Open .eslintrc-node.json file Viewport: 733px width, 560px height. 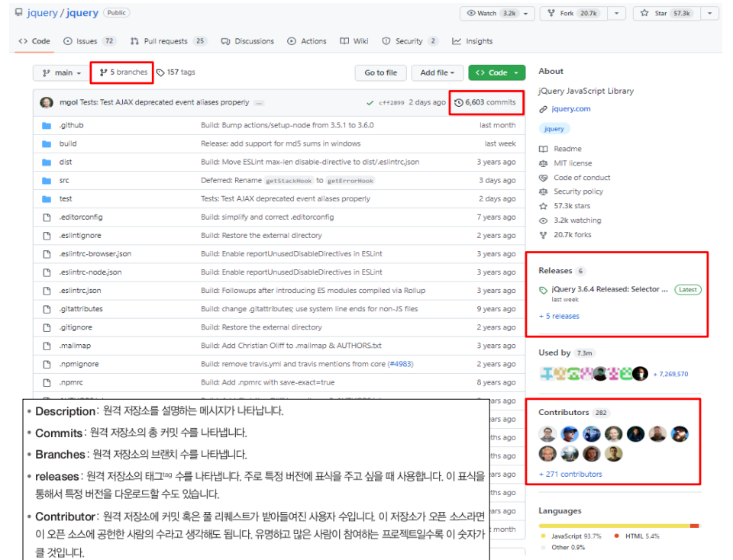click(x=90, y=272)
